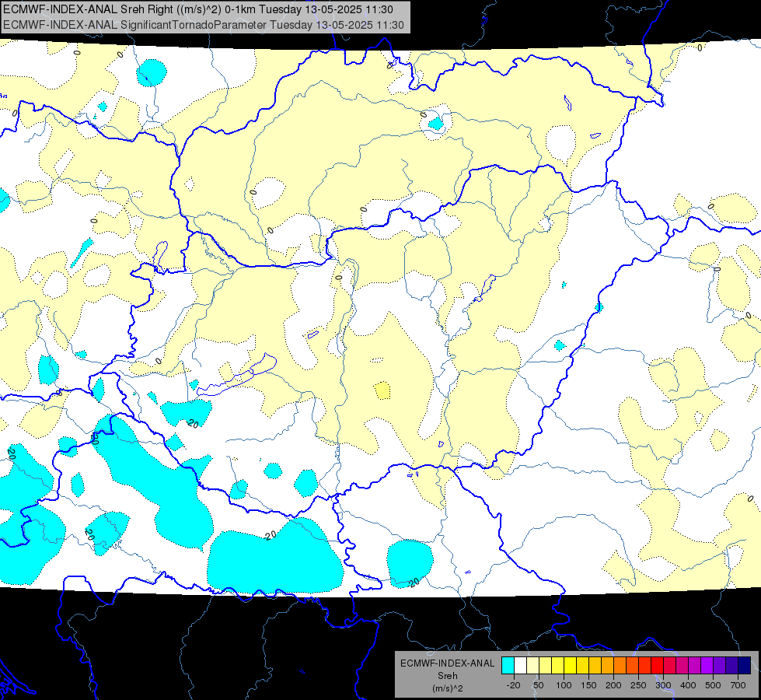Click the Sreh Right 0-1km title line
The image size is (761, 700).
[198, 9]
